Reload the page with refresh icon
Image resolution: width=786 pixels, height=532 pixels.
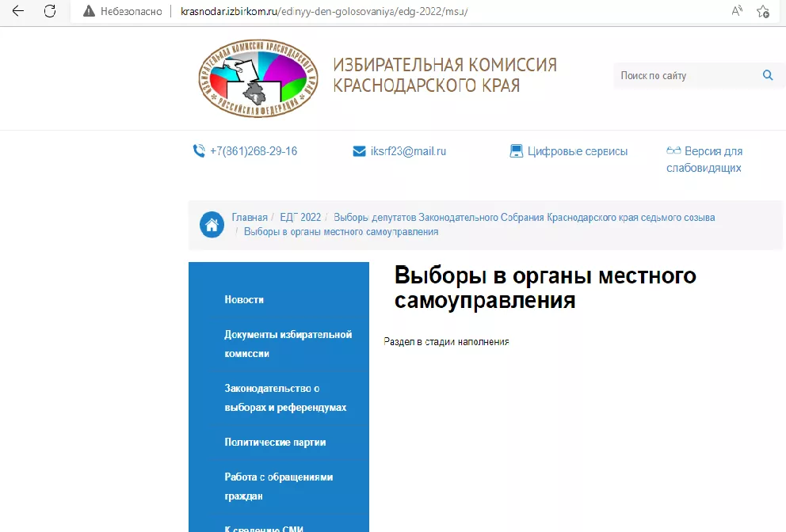[49, 11]
